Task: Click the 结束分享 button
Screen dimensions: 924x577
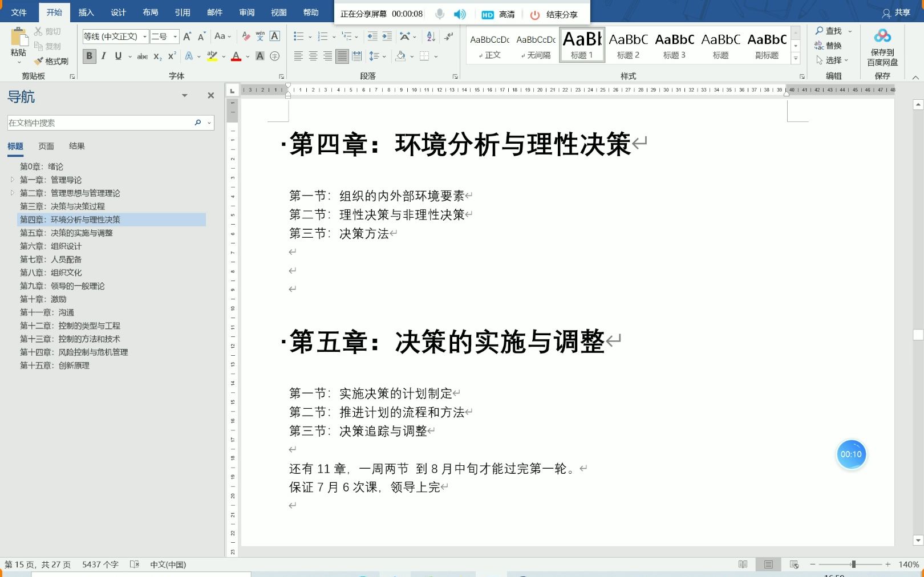Action: tap(554, 14)
